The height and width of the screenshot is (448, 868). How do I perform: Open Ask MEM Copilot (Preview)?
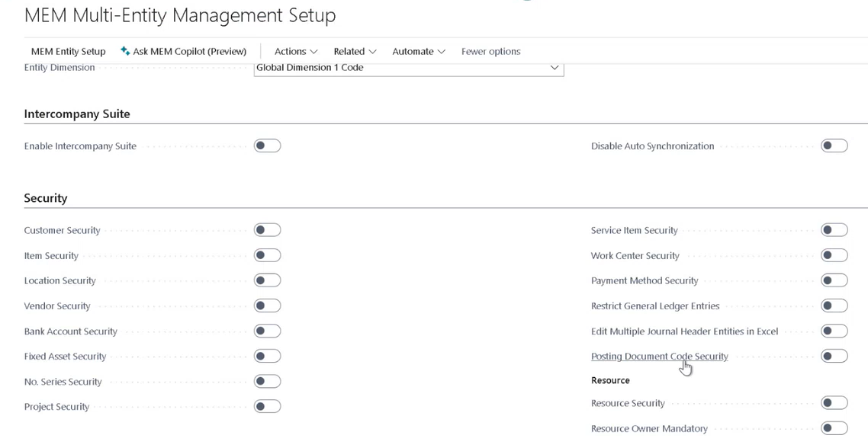[183, 52]
